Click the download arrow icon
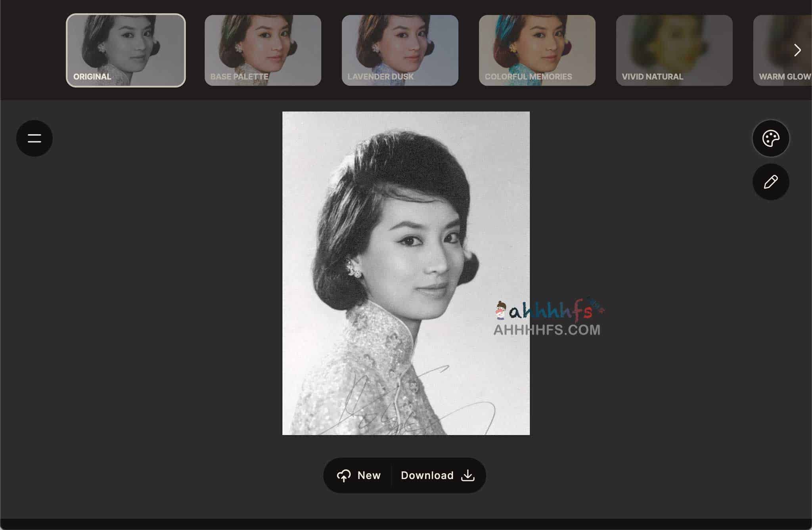 coord(468,475)
